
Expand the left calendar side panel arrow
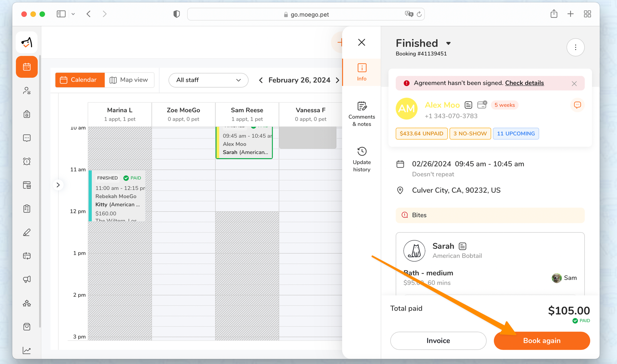[58, 185]
